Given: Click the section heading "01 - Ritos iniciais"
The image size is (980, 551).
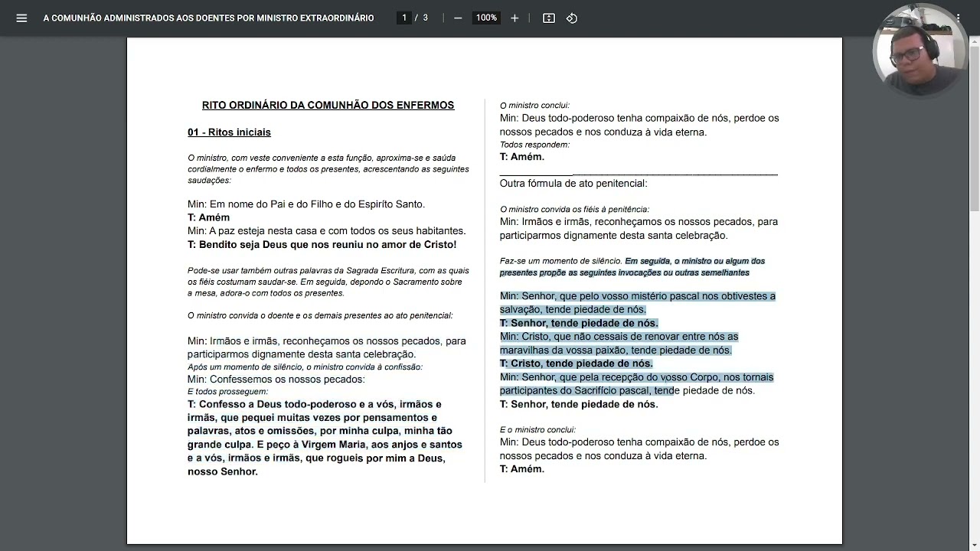Looking at the screenshot, I should coord(229,132).
